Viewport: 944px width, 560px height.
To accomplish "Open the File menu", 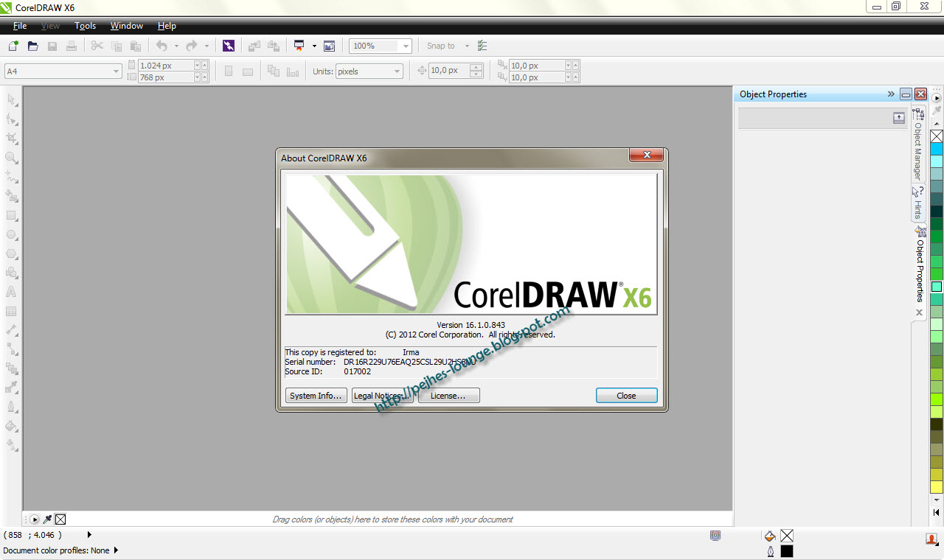I will click(20, 26).
